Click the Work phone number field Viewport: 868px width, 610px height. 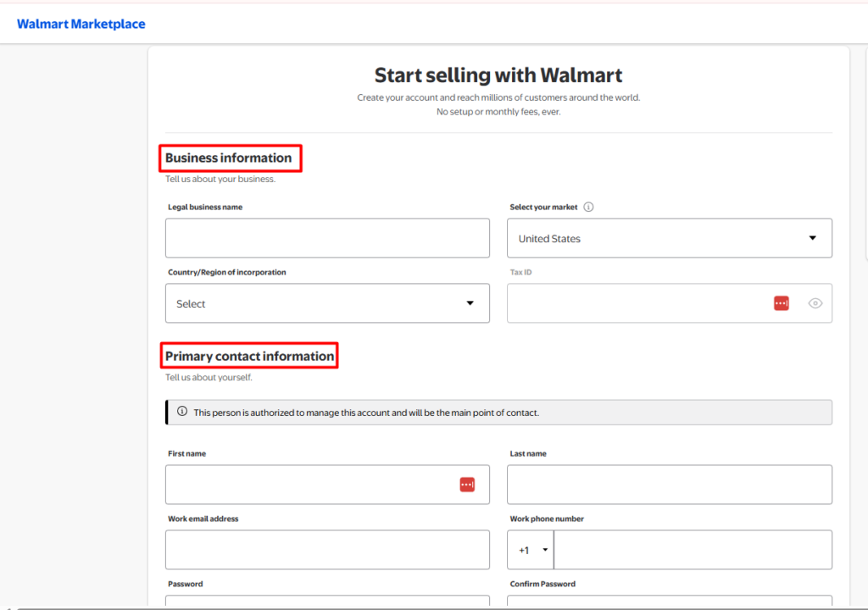pos(693,550)
